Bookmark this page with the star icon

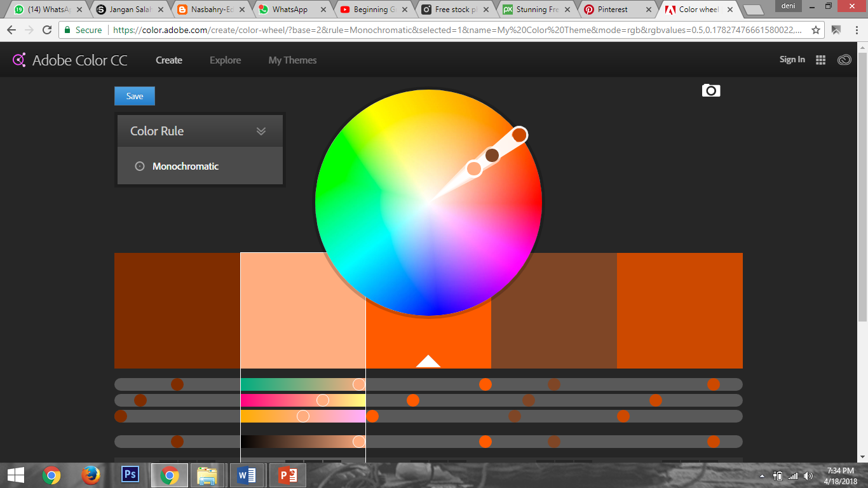tap(816, 30)
